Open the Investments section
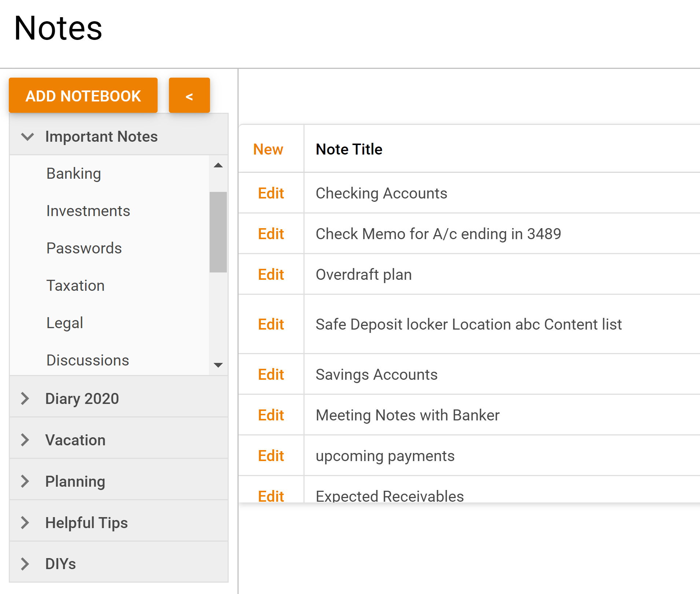The image size is (700, 594). pyautogui.click(x=88, y=211)
